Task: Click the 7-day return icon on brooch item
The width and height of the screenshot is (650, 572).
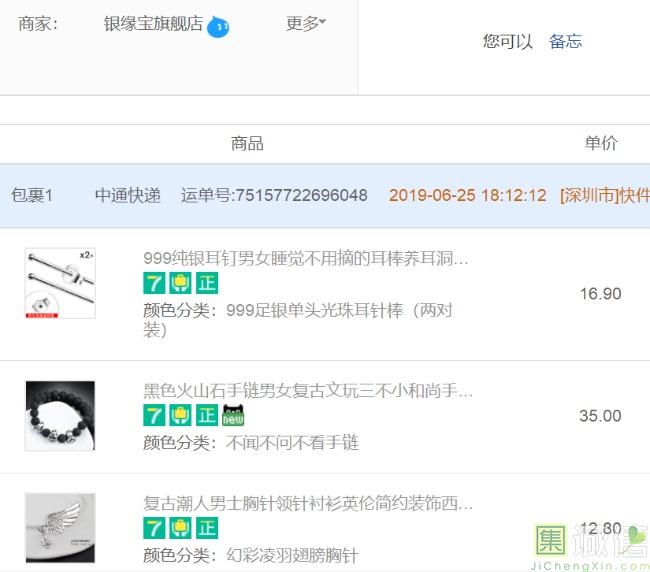Action: (154, 528)
